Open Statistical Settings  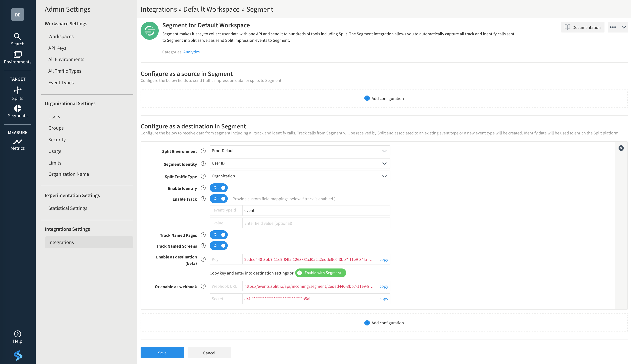point(68,208)
